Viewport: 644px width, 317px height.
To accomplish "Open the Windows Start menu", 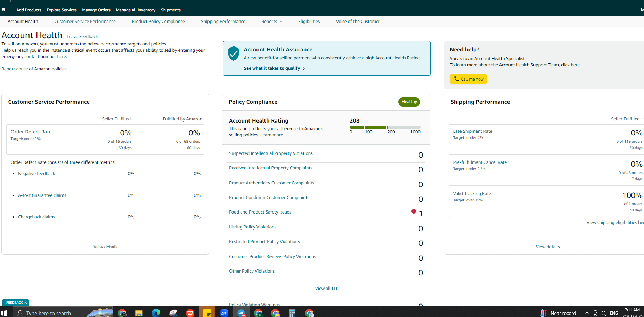I will 4,313.
